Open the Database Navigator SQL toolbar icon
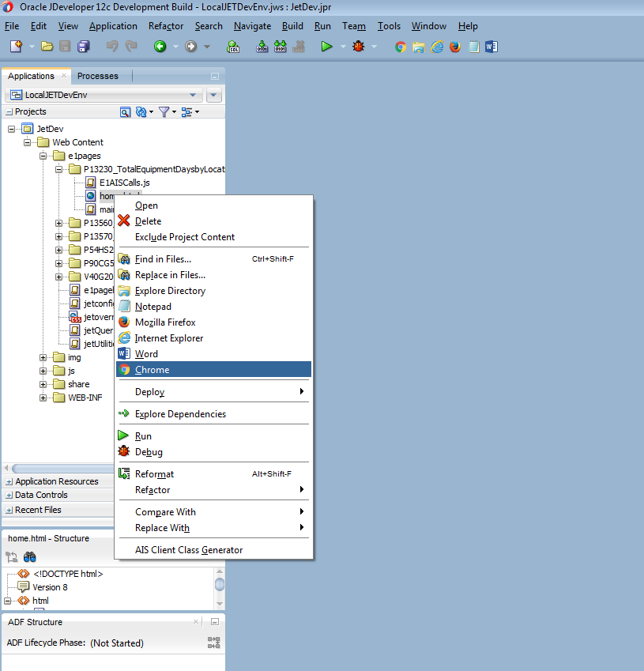The width and height of the screenshot is (644, 671). point(233,47)
